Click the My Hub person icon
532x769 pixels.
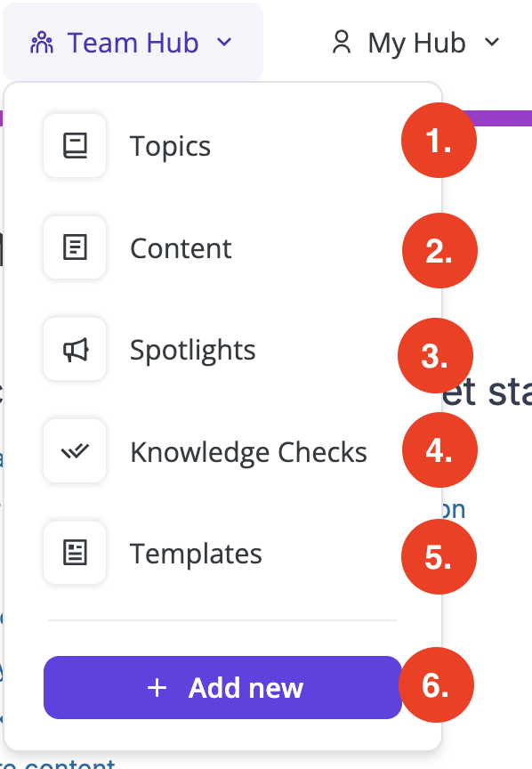(342, 42)
